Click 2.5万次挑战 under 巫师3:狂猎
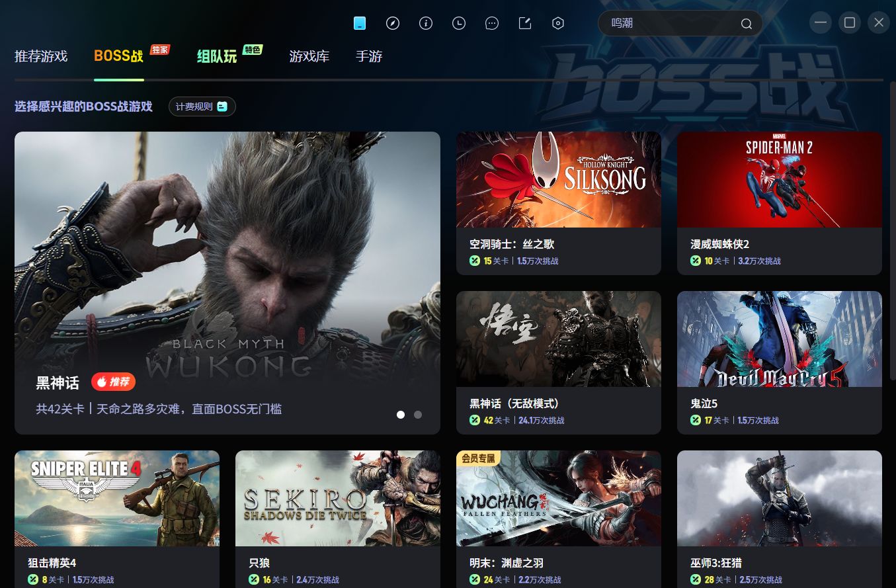The height and width of the screenshot is (588, 896). point(760,579)
